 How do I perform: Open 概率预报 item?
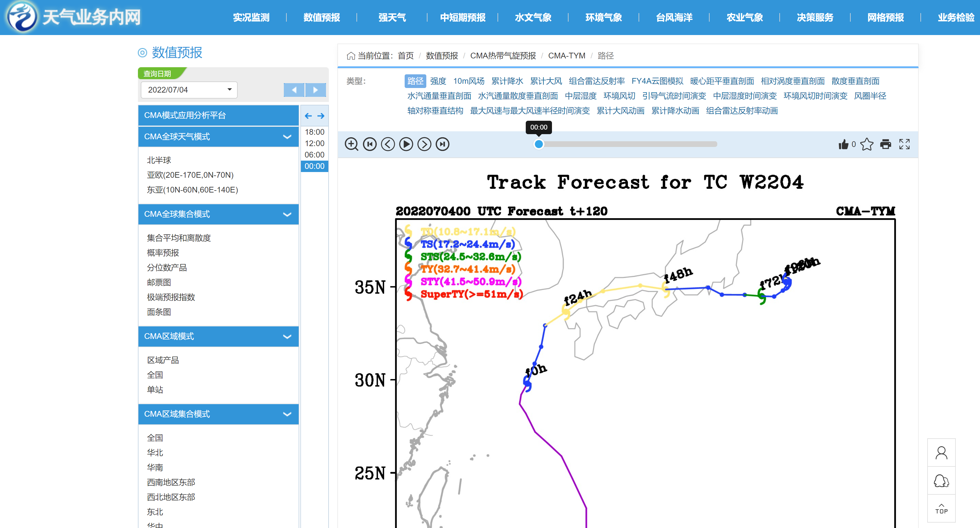(163, 253)
